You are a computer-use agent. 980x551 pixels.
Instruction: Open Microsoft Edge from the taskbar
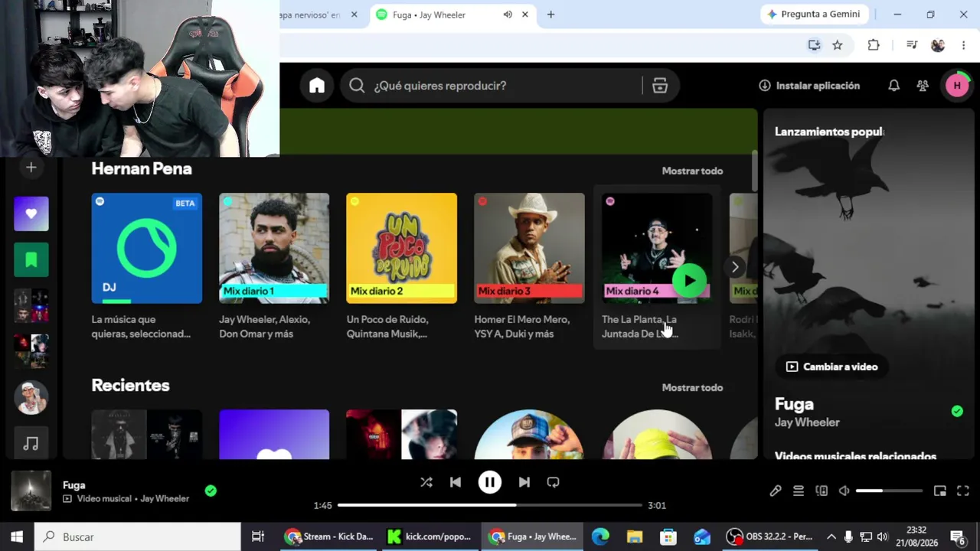600,536
